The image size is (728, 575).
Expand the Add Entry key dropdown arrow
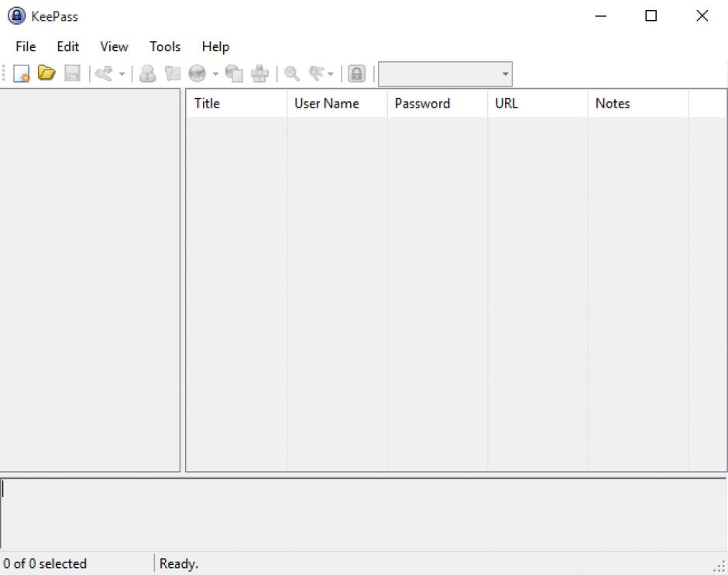tap(122, 74)
